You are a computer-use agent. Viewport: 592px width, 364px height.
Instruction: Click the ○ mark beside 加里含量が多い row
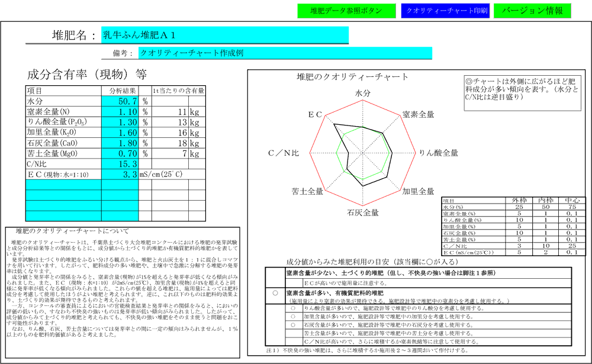click(293, 317)
